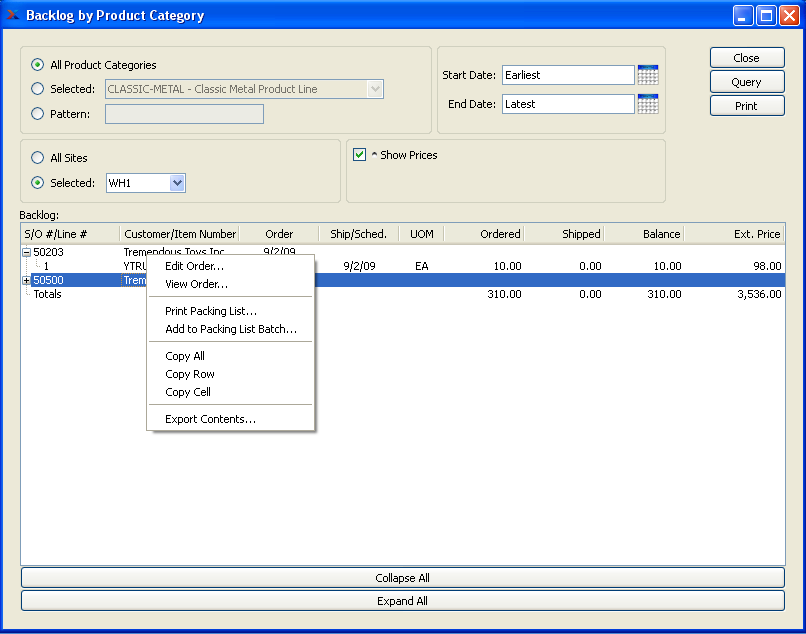Screen dimensions: 806x634
Task: Click Export Contents in context menu
Action: [210, 419]
